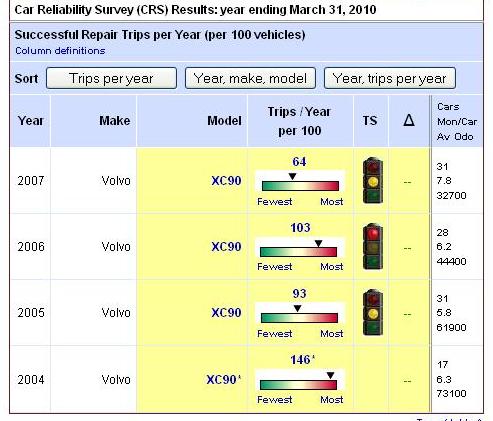Click the 146 trips value link
Screen dimensions: 493x421
pyautogui.click(x=302, y=360)
